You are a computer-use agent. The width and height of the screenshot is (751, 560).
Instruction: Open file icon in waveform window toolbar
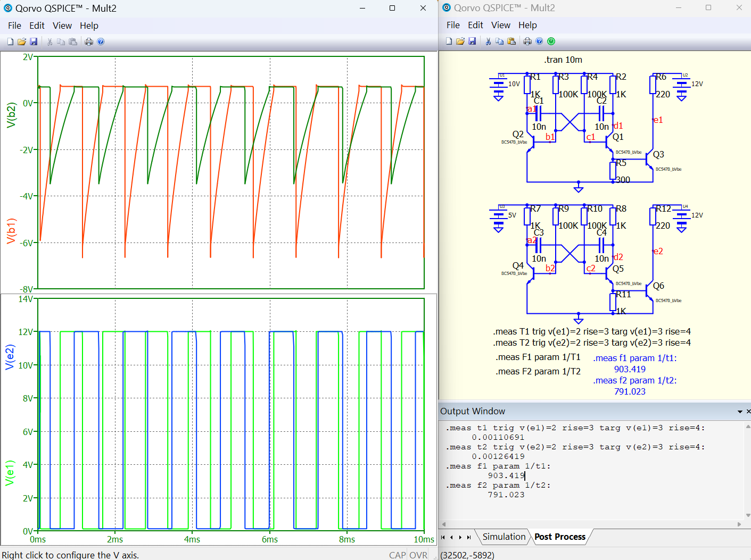[x=22, y=41]
